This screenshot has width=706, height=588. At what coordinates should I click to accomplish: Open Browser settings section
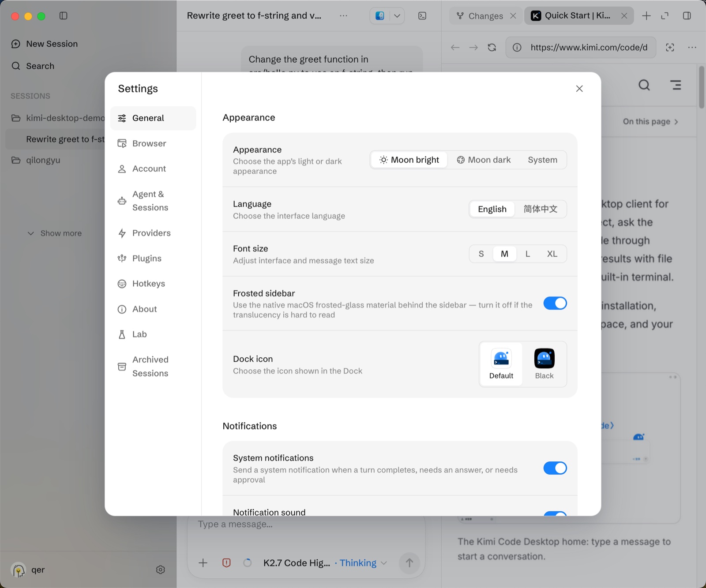[153, 143]
